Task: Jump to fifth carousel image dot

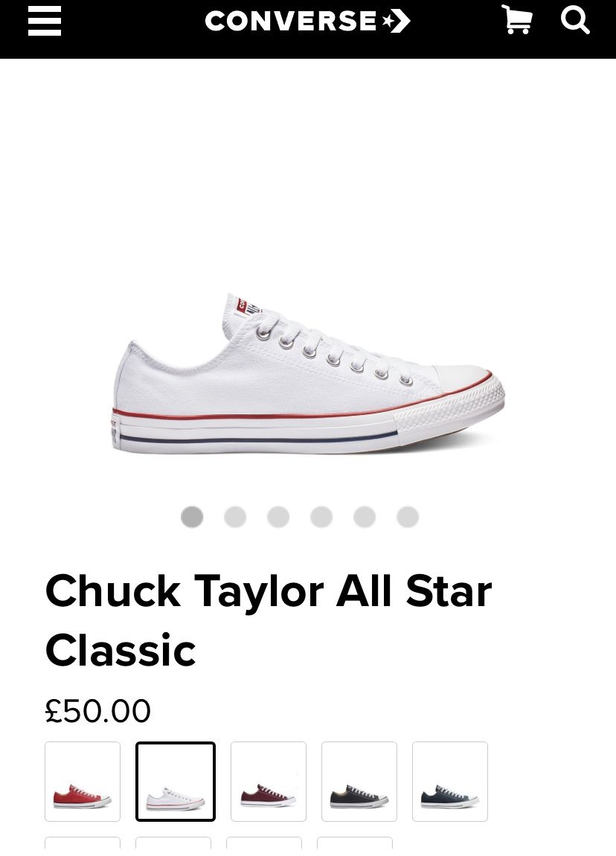Action: point(365,516)
